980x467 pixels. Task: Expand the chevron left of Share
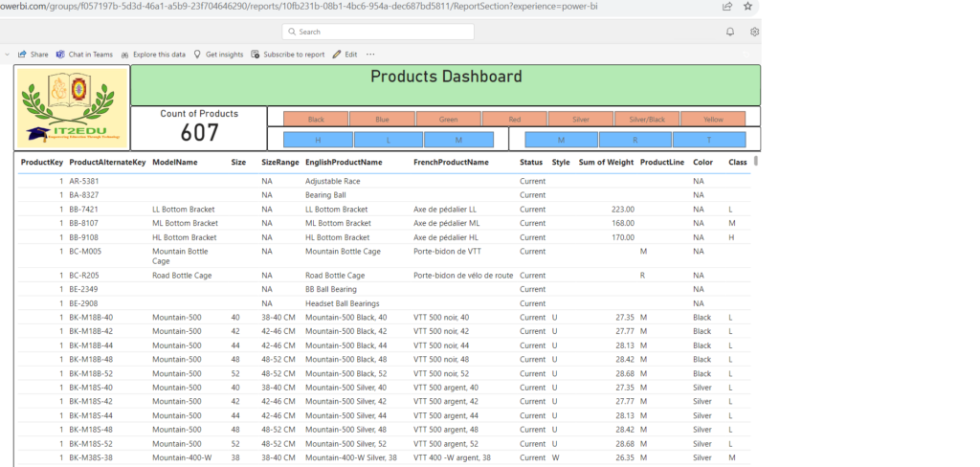(8, 55)
